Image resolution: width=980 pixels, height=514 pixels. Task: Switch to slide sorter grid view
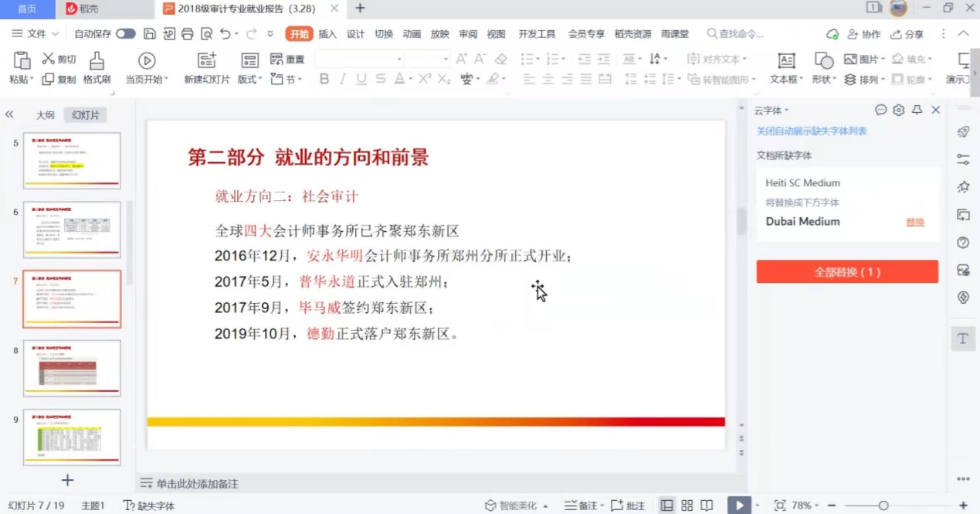pos(687,505)
